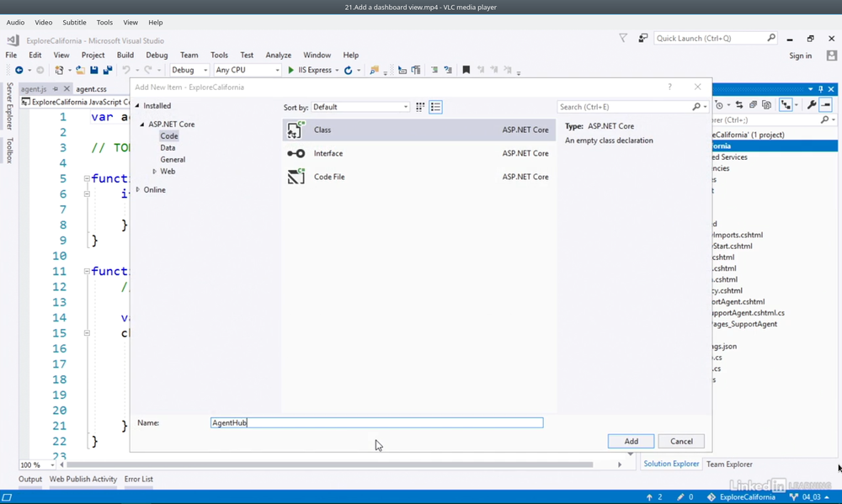The width and height of the screenshot is (842, 504).
Task: Select the Class template icon
Action: pos(296,130)
